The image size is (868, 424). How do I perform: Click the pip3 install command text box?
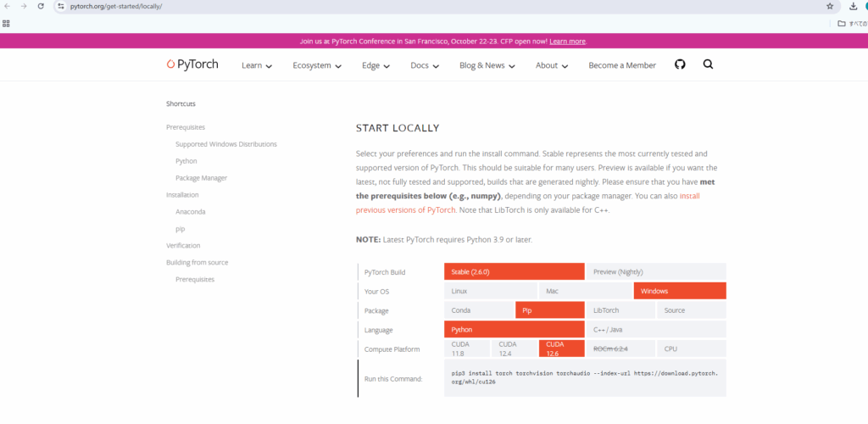pyautogui.click(x=585, y=377)
